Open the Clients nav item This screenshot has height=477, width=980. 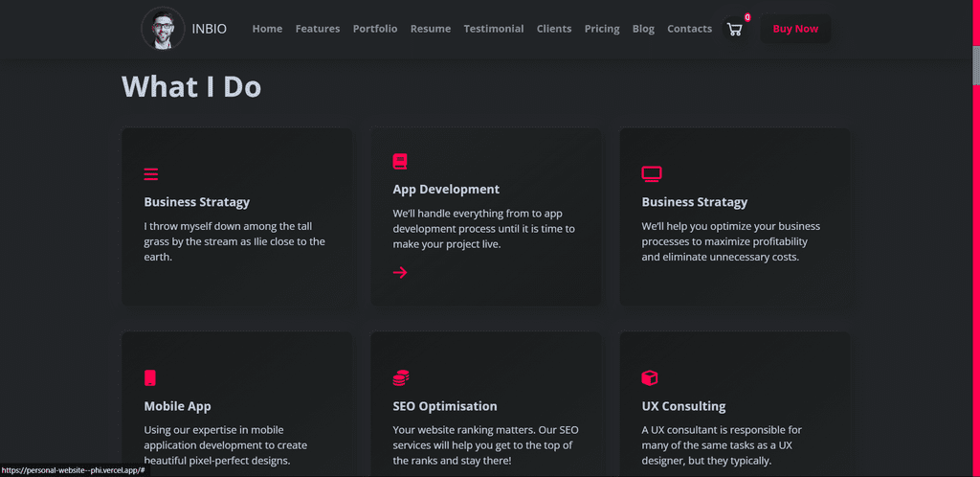coord(554,29)
